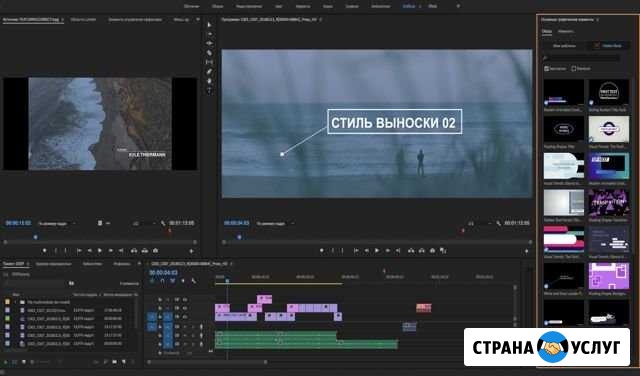Viewport: 640px width, 376px height.
Task: Expand the bin folder in Project panel
Action: tap(16, 302)
